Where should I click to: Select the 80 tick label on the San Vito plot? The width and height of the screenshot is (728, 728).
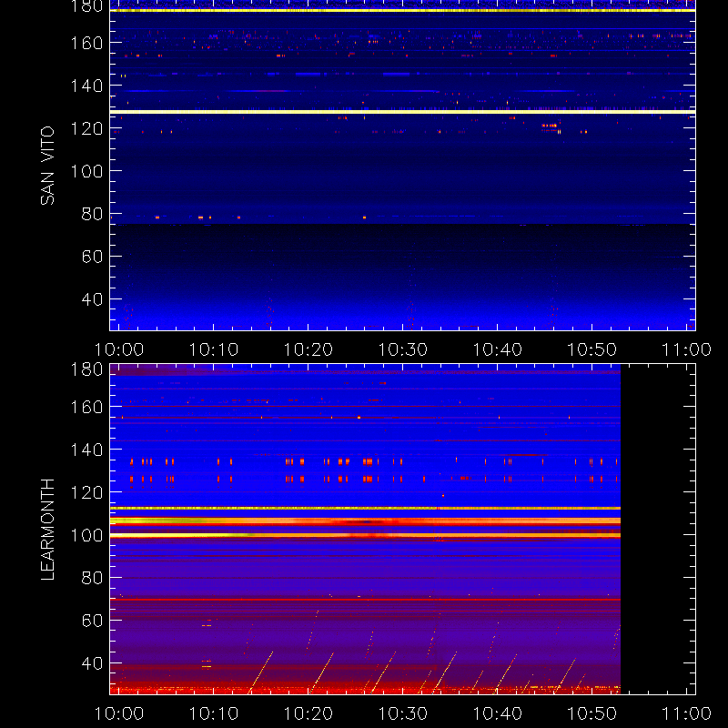point(92,214)
